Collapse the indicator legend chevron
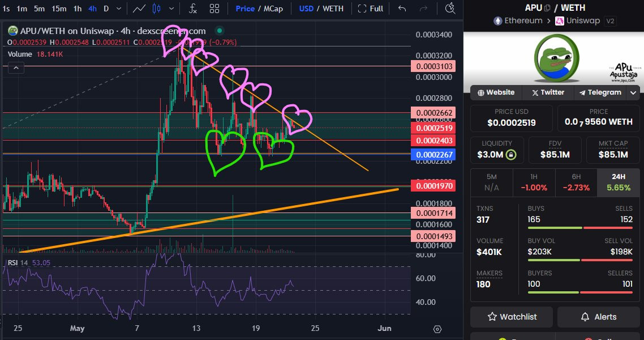 pos(16,68)
